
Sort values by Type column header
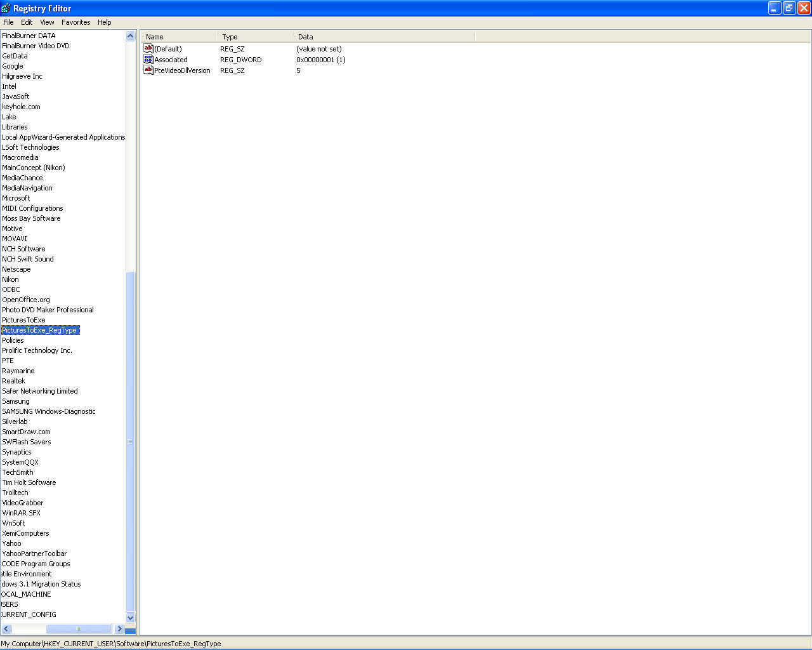(x=254, y=37)
